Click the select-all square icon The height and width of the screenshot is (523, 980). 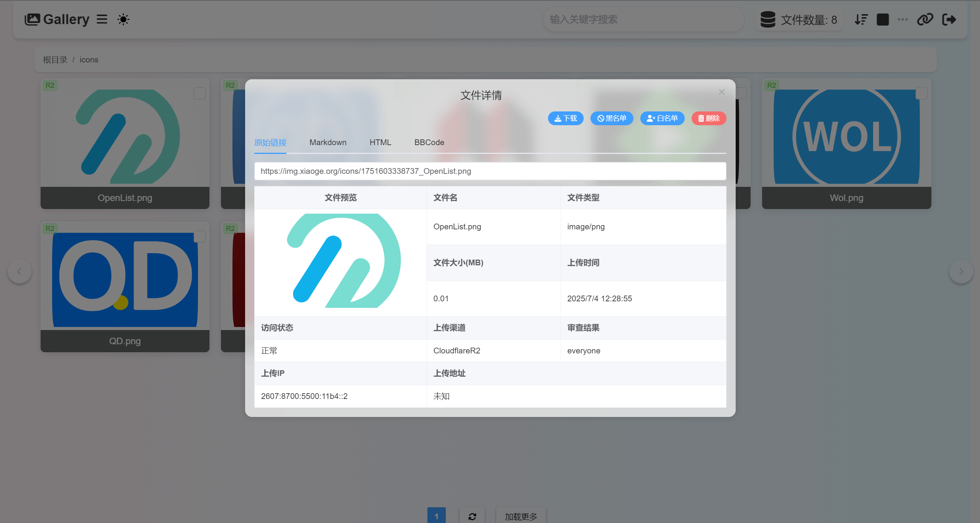point(883,20)
